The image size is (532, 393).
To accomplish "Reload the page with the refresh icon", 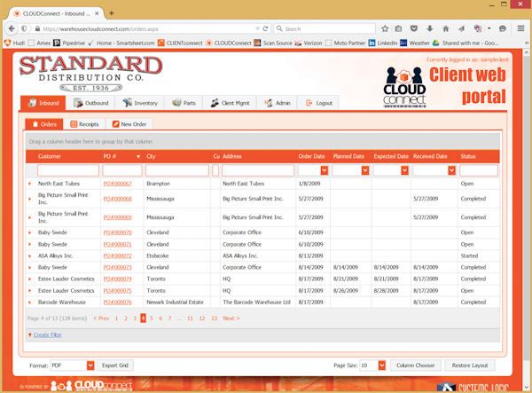I will (265, 29).
